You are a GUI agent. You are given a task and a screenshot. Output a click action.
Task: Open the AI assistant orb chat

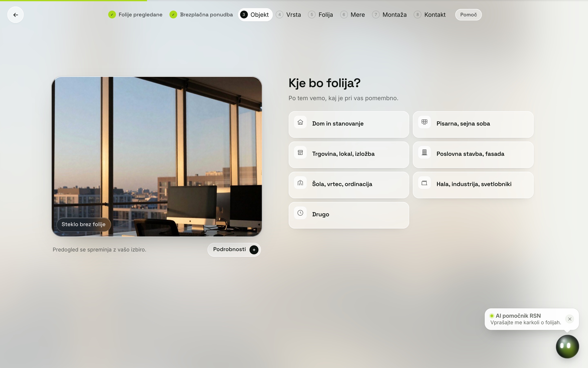(x=567, y=346)
